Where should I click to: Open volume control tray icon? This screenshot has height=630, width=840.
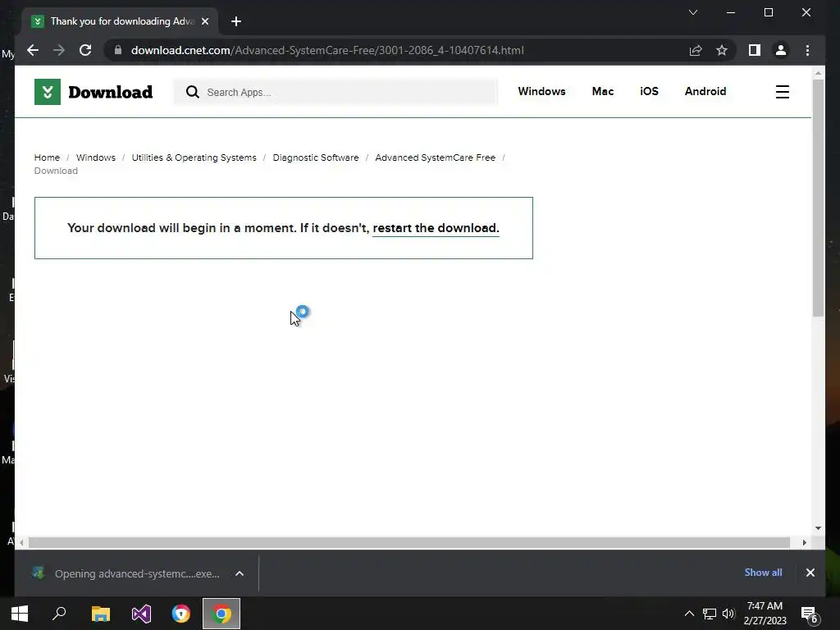click(x=728, y=614)
